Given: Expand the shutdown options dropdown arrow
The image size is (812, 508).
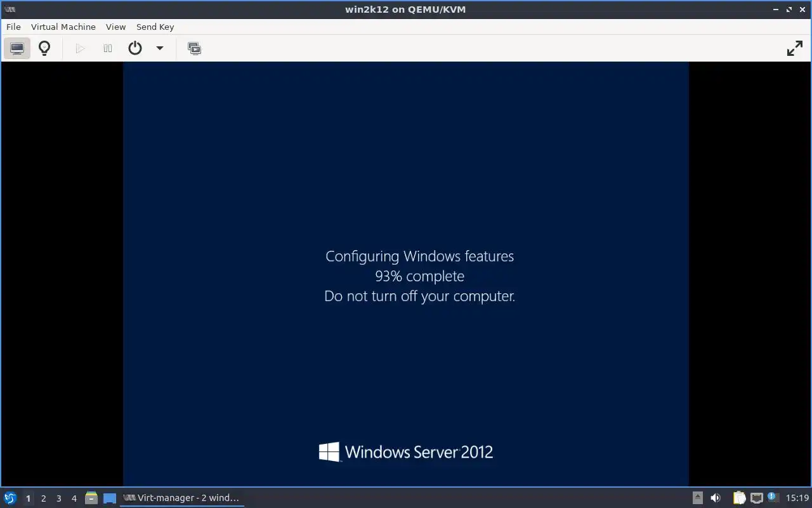Looking at the screenshot, I should pos(160,48).
